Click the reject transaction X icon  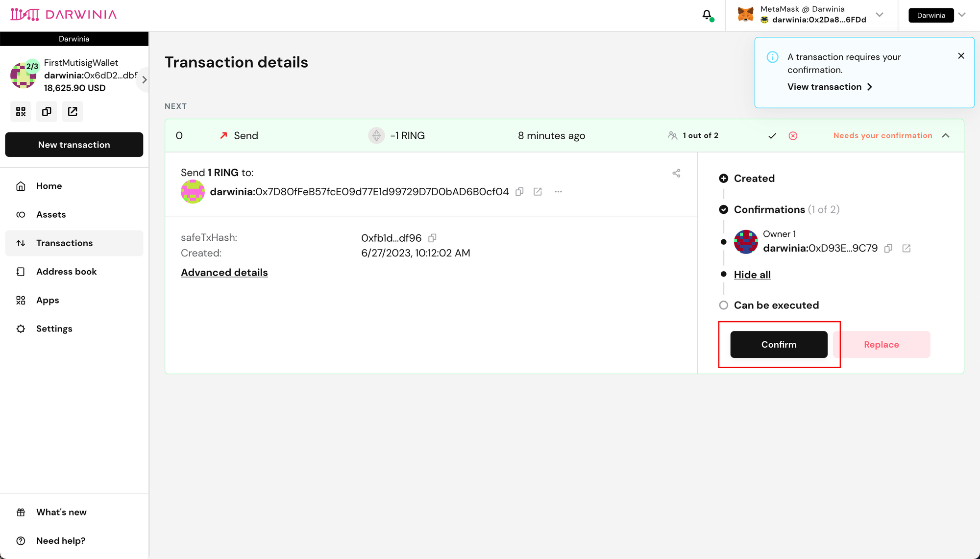coord(793,135)
